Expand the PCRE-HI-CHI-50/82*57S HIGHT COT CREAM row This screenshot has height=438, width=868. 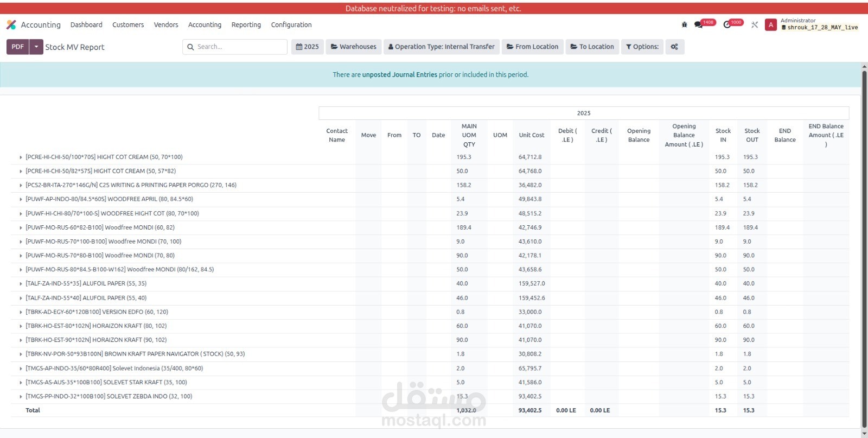pos(21,172)
